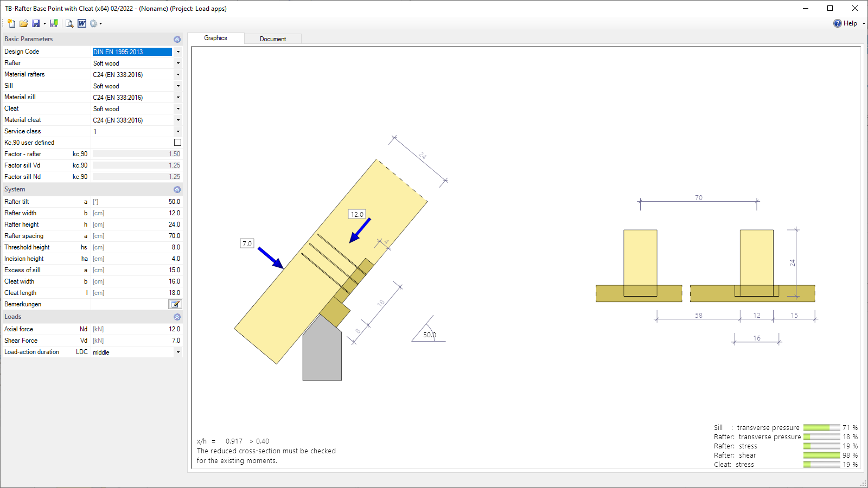
Task: Click the Bemerkungen label
Action: pos(23,304)
